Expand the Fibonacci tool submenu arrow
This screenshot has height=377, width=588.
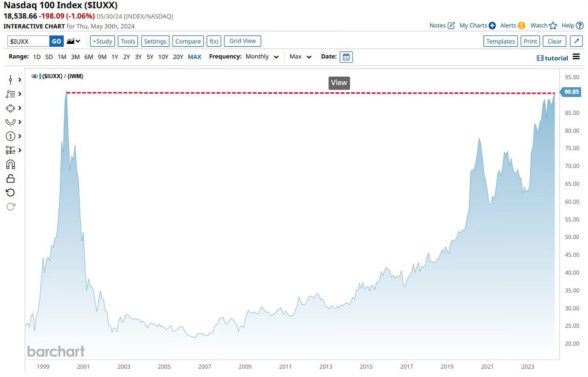coord(19,150)
